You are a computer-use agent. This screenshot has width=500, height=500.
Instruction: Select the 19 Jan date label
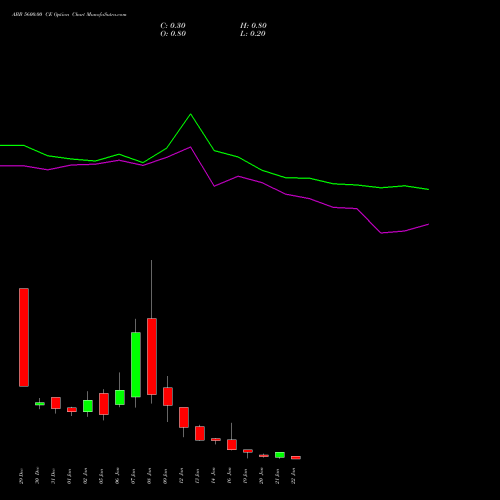[245, 476]
